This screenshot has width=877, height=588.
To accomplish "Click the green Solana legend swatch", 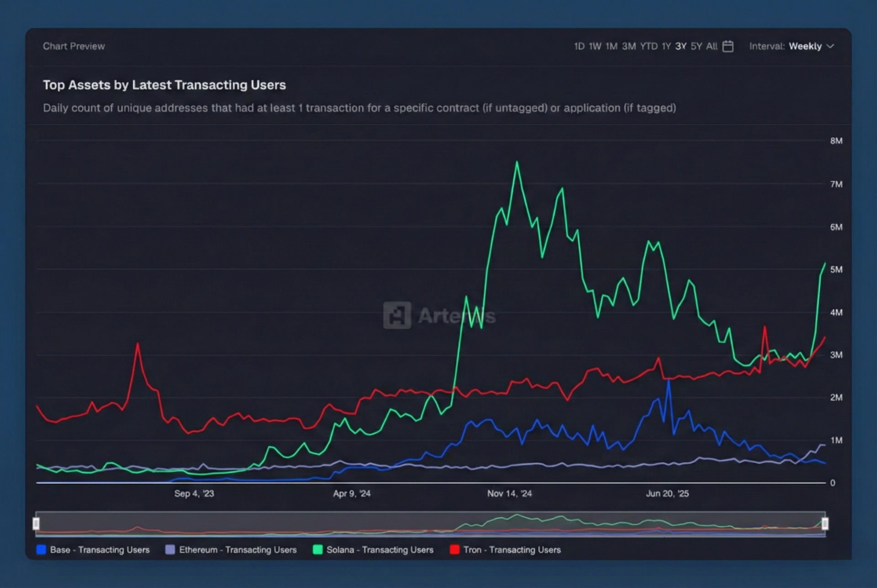I will [x=317, y=550].
